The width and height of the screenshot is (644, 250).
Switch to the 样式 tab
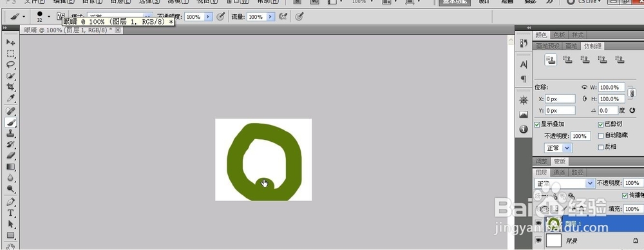578,35
